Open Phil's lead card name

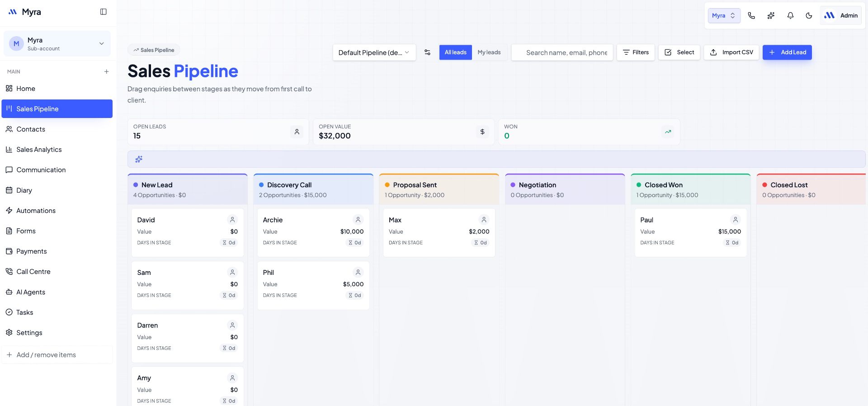pos(269,273)
